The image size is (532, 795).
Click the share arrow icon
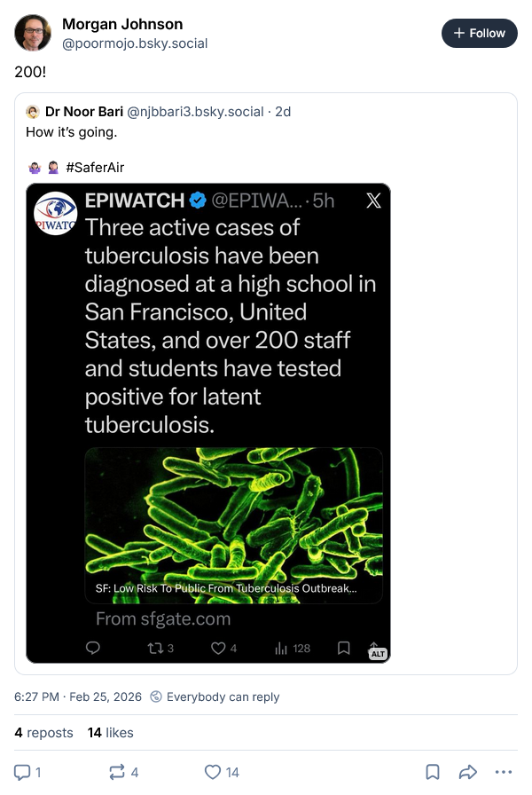[x=468, y=772]
